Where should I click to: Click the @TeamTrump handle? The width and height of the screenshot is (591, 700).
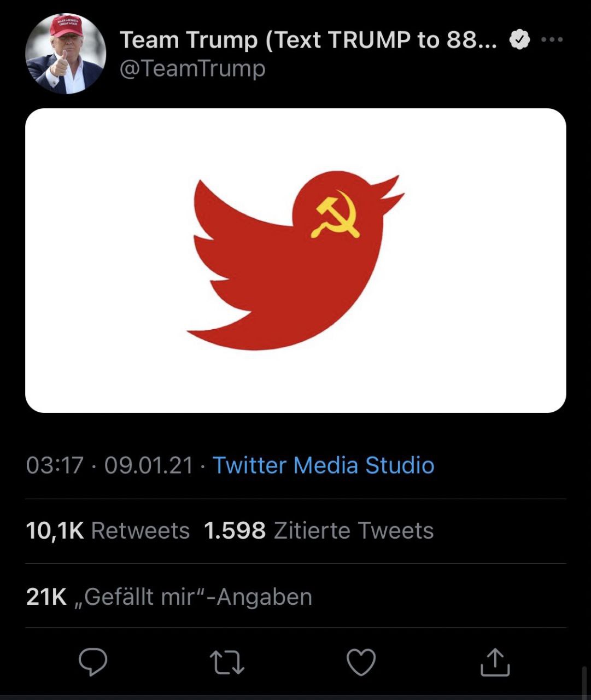click(x=192, y=69)
